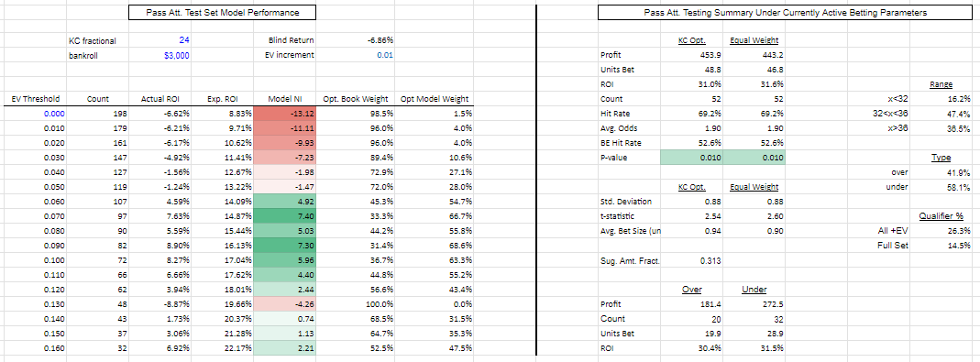Select the KC Opt. Profit value 453.9

click(x=711, y=55)
